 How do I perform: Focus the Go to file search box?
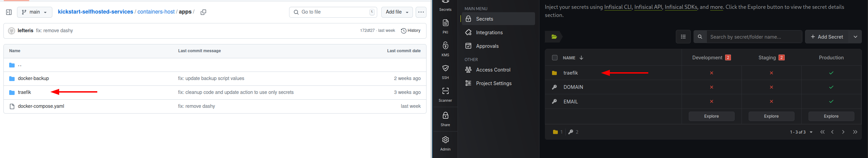333,12
